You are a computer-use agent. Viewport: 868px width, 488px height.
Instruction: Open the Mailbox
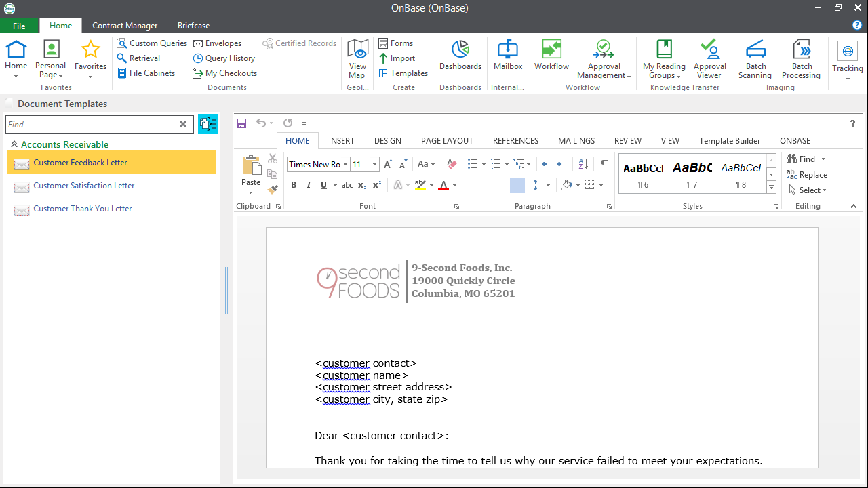pyautogui.click(x=508, y=56)
